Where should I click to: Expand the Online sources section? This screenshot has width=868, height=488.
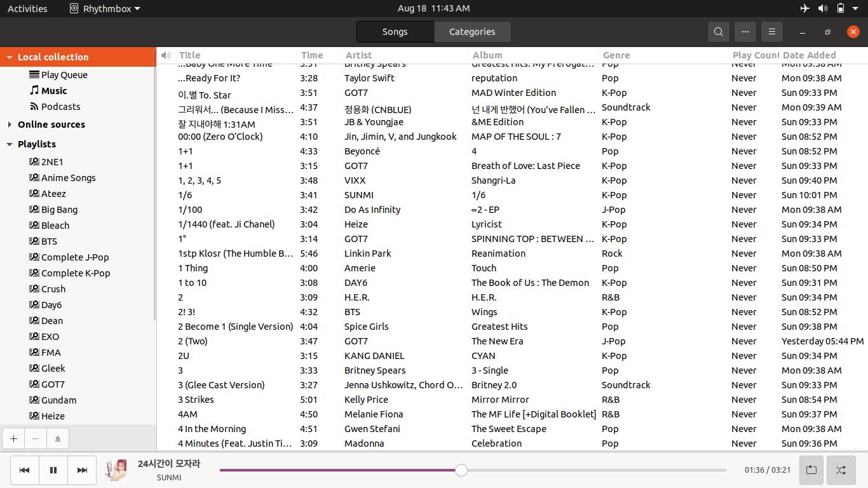[10, 125]
